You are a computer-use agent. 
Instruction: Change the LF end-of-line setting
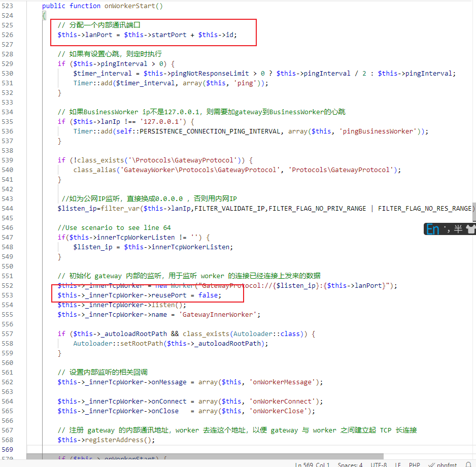[398, 464]
